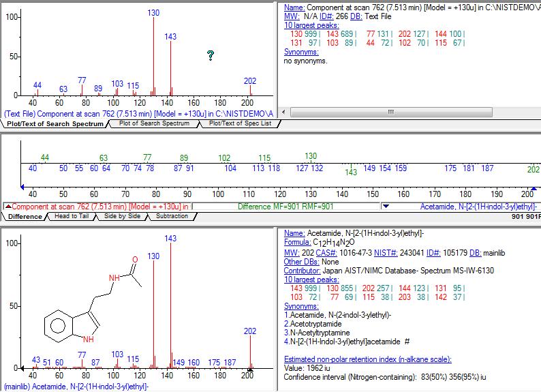Click the Difference MF=901 RMF=901 label

[x=285, y=206]
